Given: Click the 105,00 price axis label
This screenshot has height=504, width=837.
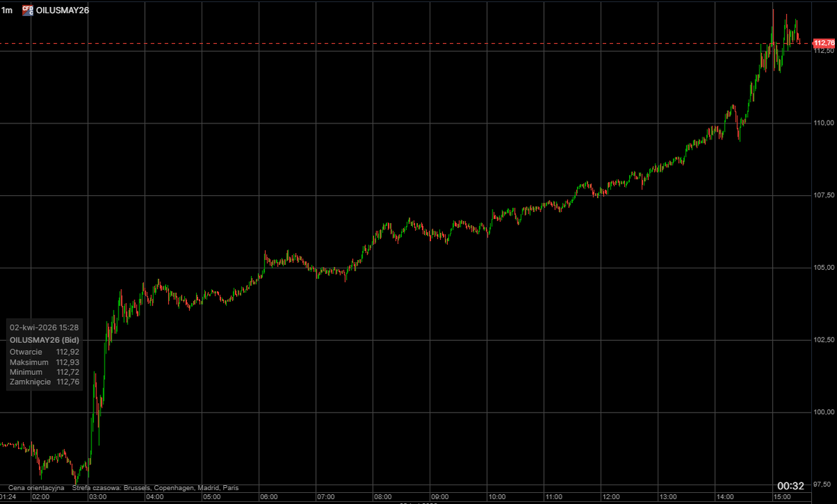Looking at the screenshot, I should 824,268.
